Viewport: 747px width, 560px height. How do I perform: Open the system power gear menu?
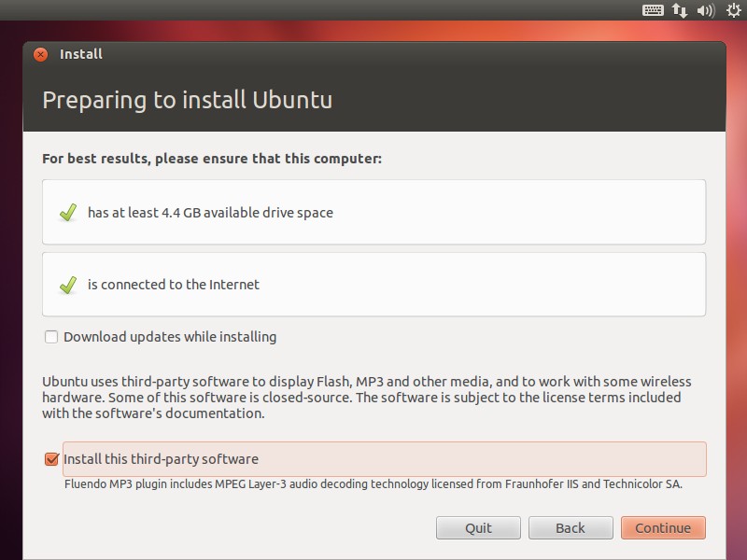734,10
